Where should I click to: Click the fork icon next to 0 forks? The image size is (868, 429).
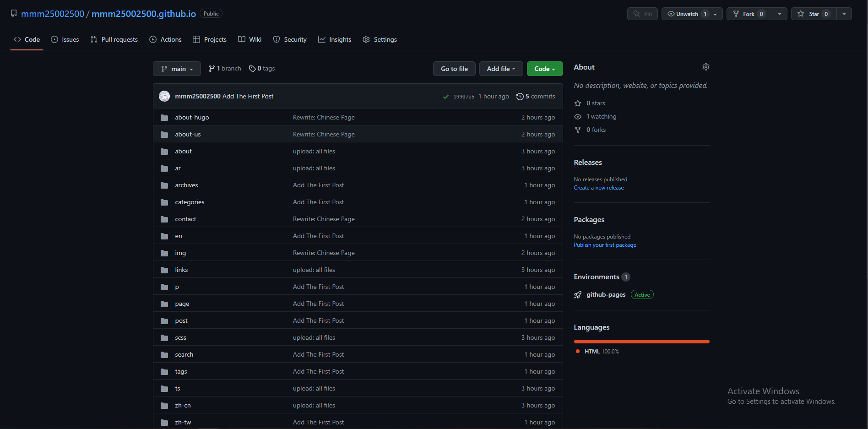578,130
